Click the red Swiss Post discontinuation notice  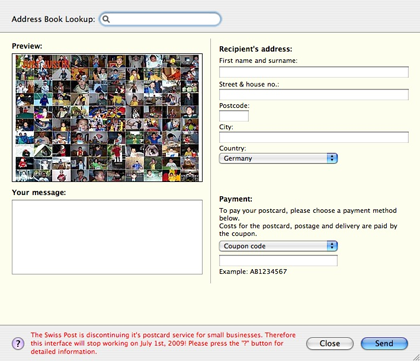163,343
